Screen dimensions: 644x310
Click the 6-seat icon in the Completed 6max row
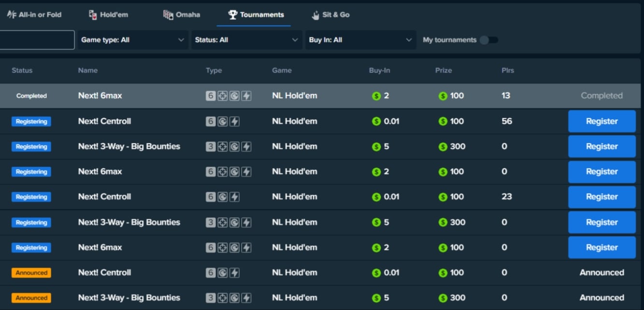click(210, 96)
